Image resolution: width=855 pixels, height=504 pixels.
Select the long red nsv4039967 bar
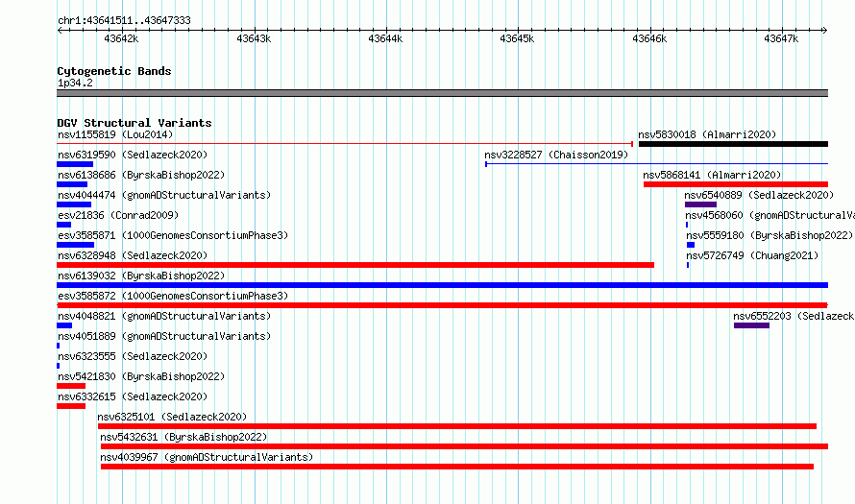pos(457,467)
